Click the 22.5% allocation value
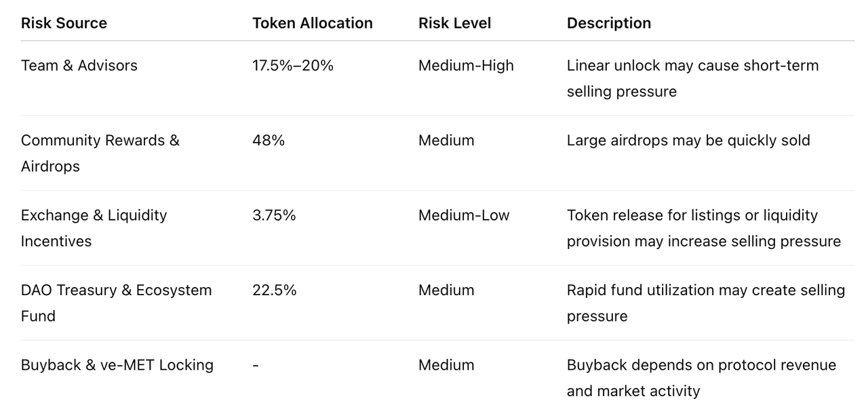The image size is (868, 420). [x=274, y=290]
